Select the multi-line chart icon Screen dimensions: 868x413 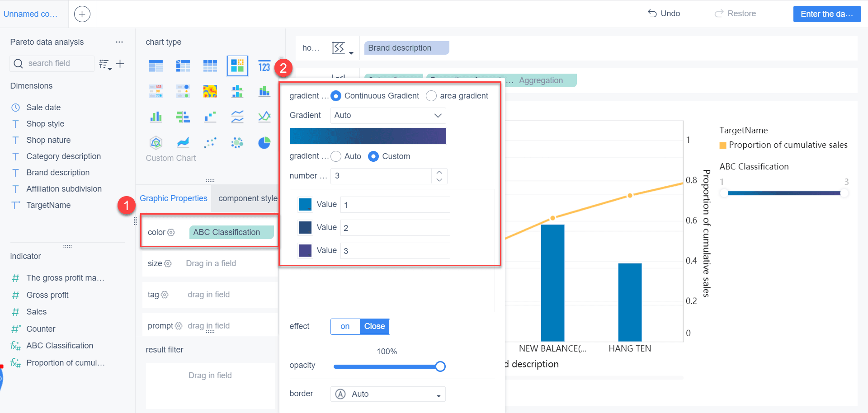[264, 117]
